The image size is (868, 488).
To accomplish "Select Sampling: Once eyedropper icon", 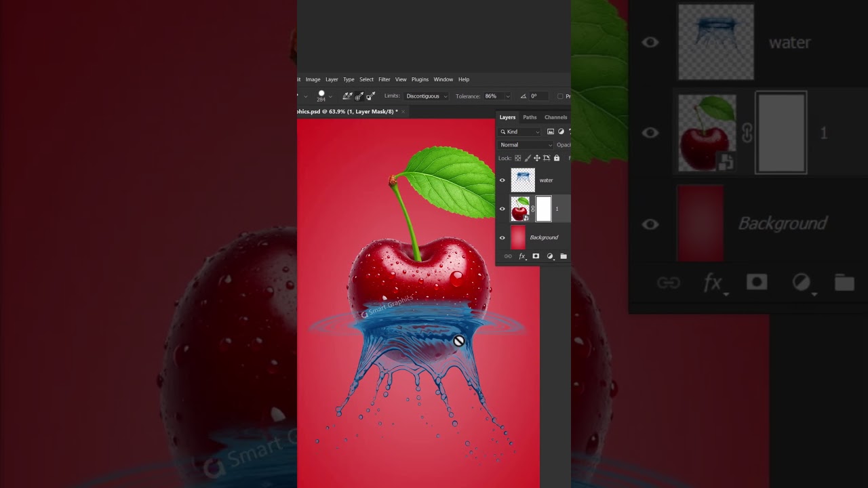I will 359,96.
